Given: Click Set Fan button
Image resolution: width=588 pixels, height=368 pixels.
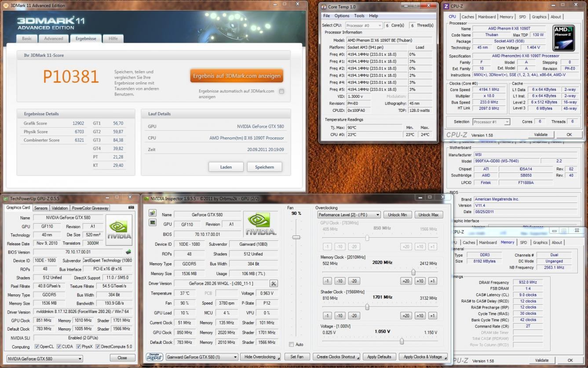Looking at the screenshot, I should (x=297, y=357).
